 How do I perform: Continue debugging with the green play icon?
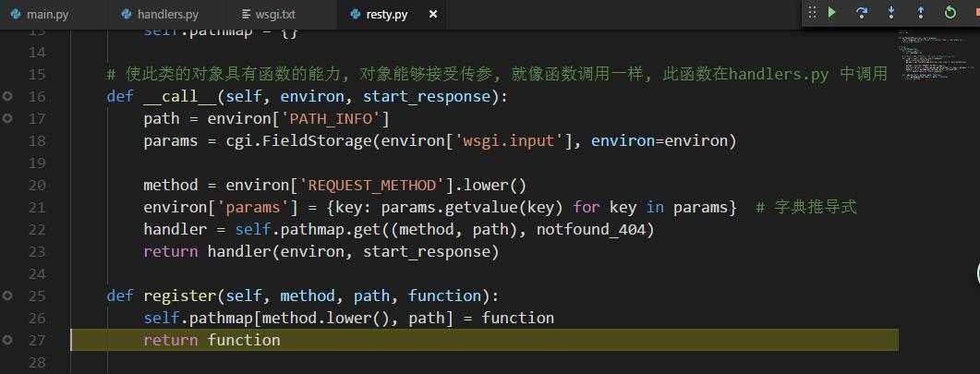click(x=832, y=13)
